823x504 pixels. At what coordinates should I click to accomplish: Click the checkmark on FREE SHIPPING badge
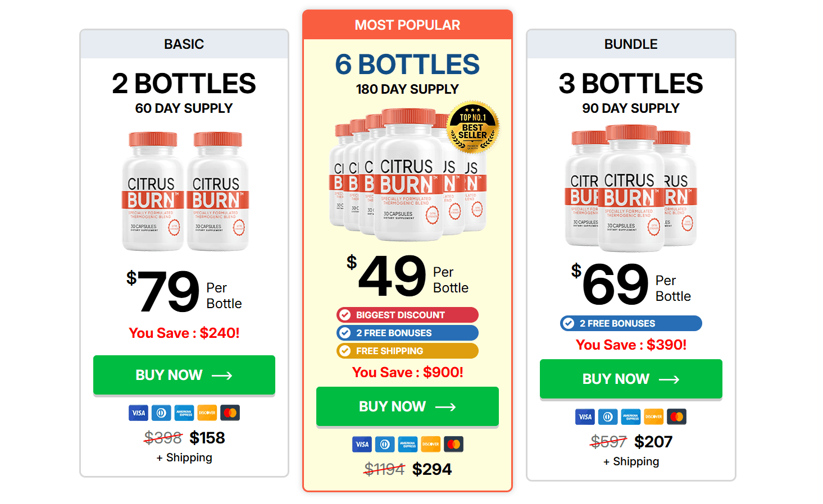click(x=345, y=351)
